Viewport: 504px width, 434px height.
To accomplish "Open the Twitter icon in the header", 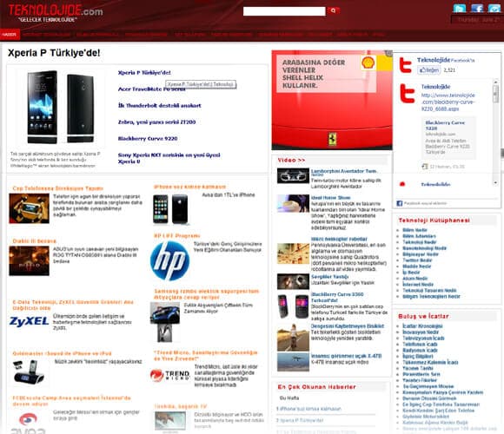I will 460,9.
